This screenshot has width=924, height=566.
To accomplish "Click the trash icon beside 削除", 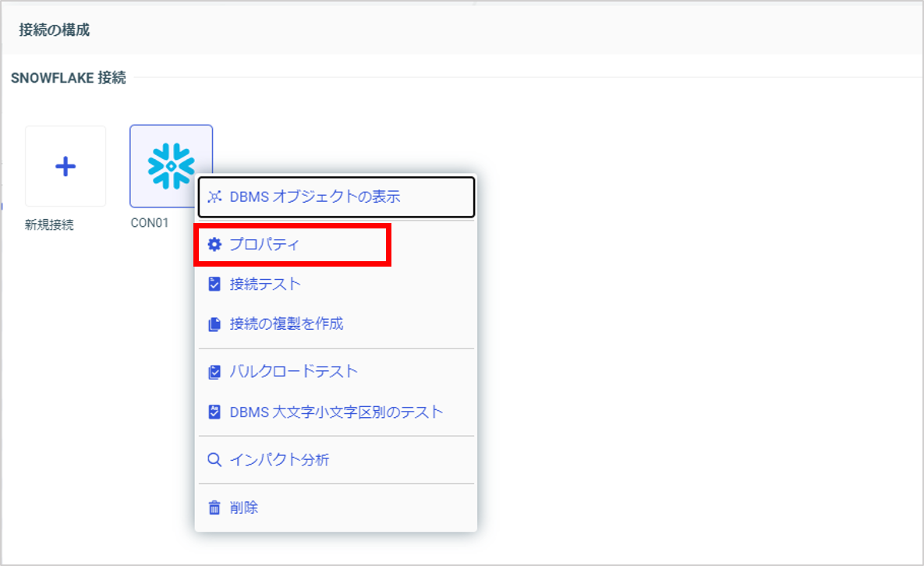I will [x=214, y=507].
